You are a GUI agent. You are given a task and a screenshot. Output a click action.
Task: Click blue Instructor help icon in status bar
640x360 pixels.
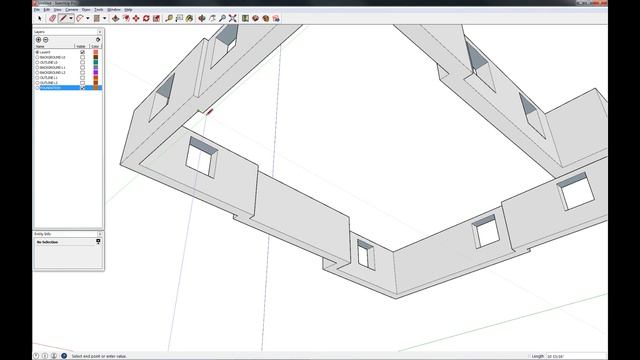[64, 356]
